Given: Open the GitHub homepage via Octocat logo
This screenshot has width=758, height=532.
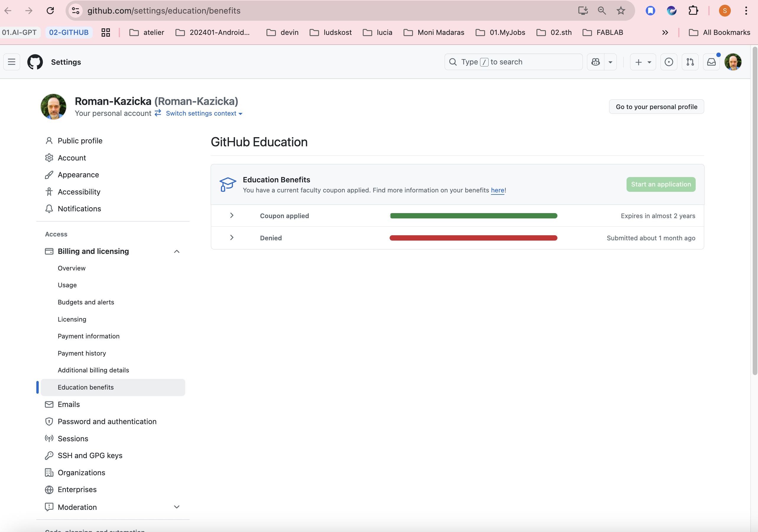Looking at the screenshot, I should (x=35, y=62).
